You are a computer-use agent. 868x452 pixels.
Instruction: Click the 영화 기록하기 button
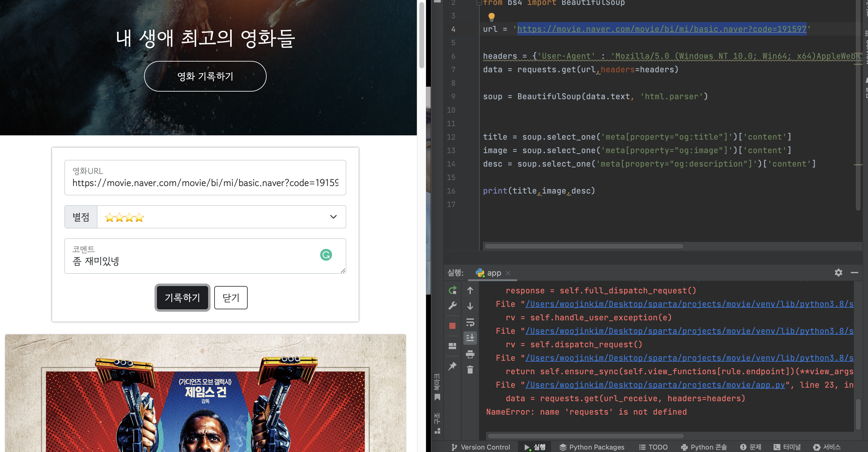click(205, 76)
